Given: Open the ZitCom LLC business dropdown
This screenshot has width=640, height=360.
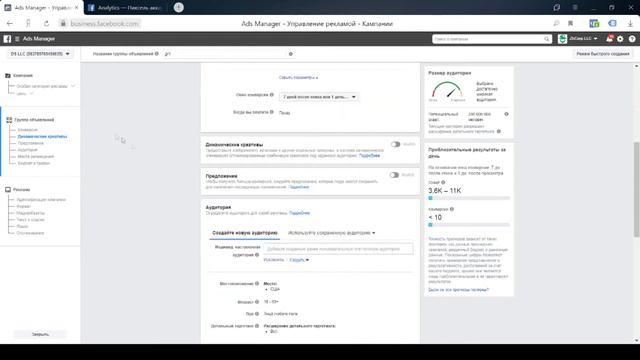Looking at the screenshot, I should click(584, 39).
